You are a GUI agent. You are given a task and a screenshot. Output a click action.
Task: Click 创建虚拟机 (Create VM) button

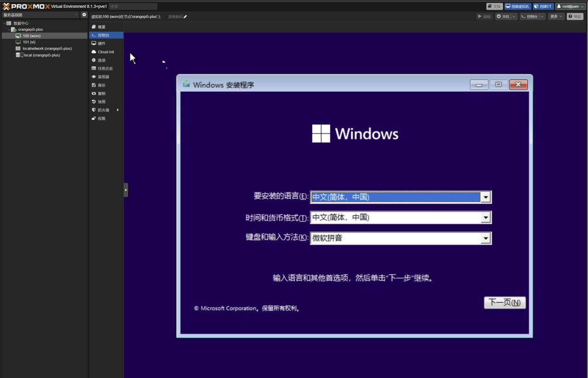(518, 6)
